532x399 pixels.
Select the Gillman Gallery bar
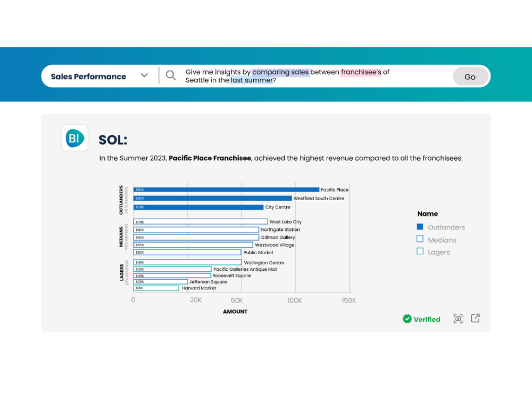pos(196,237)
